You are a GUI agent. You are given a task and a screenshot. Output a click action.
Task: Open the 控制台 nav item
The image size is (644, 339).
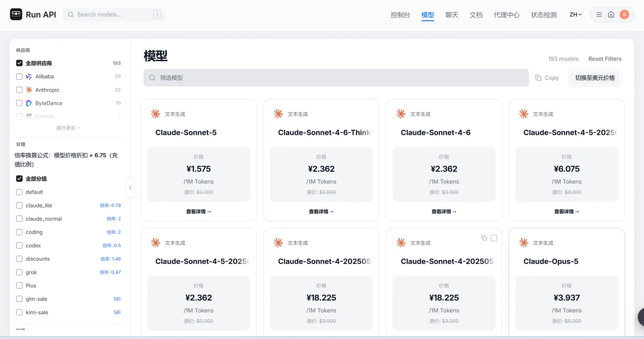(x=400, y=15)
